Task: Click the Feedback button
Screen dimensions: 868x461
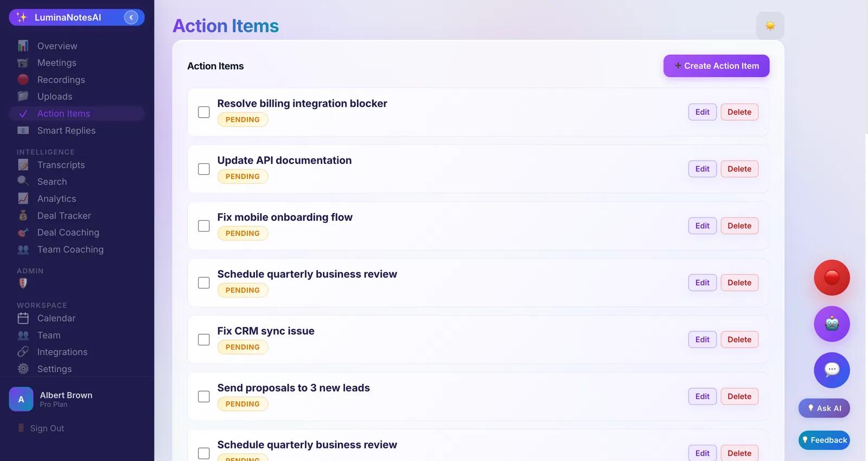Action: [x=824, y=440]
